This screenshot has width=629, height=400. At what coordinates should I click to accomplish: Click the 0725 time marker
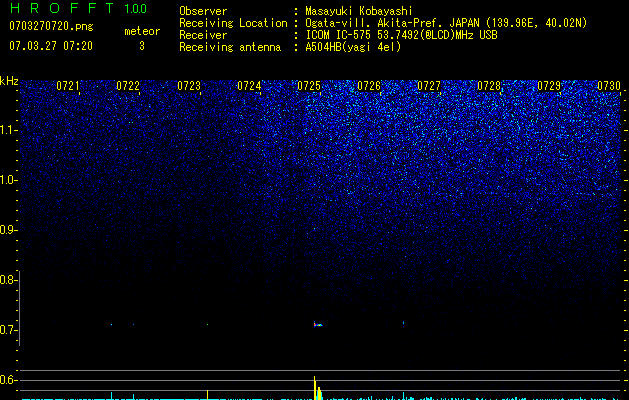(x=309, y=86)
